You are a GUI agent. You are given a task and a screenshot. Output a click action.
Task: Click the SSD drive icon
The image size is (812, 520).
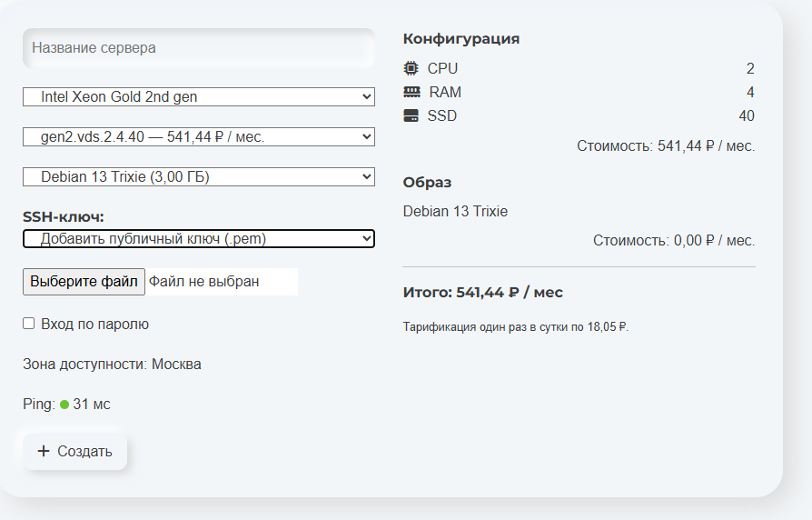pos(411,115)
